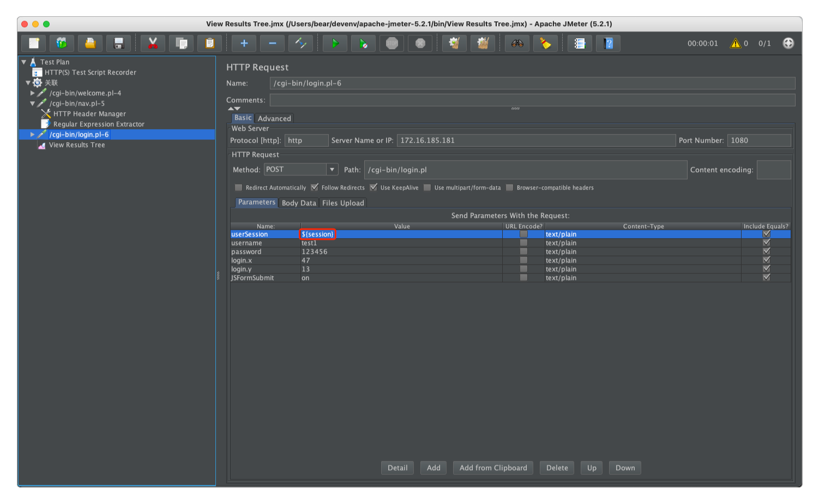Open the Files Upload tab
Viewport: 819px width, 504px height.
[343, 203]
